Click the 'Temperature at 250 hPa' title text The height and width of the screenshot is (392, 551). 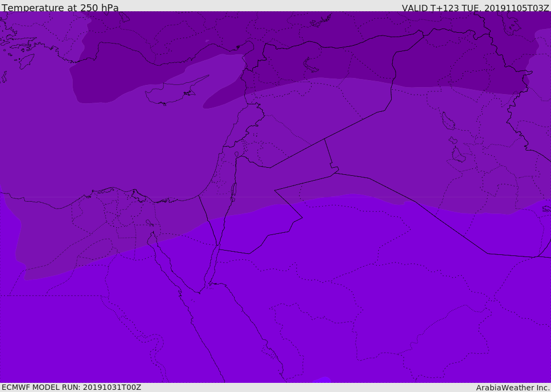pos(60,8)
